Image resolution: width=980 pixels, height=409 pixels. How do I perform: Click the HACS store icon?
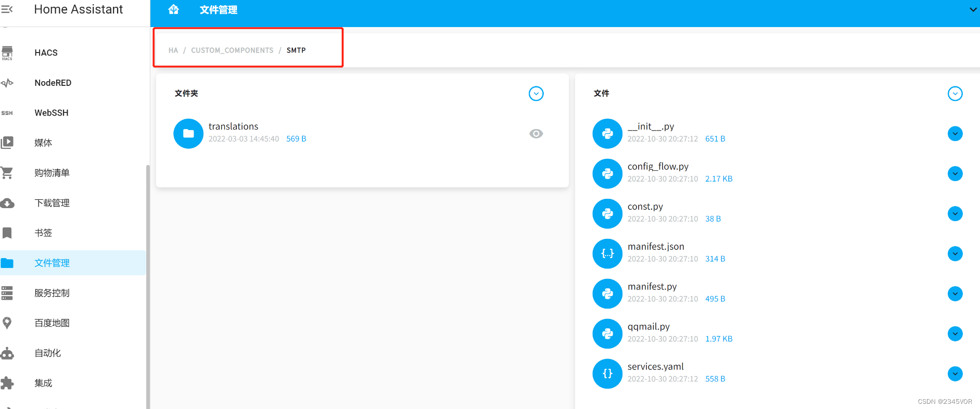pos(7,53)
